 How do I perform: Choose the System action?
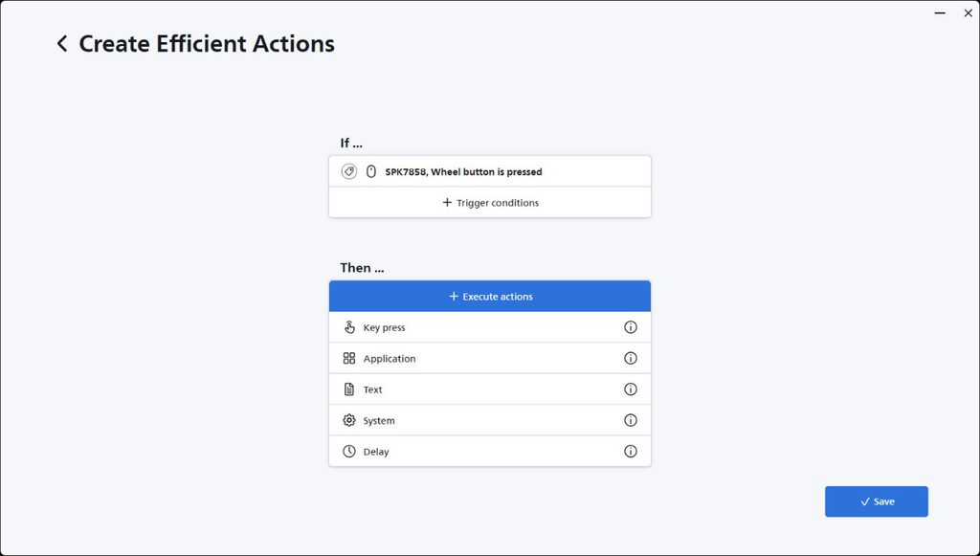pos(490,420)
